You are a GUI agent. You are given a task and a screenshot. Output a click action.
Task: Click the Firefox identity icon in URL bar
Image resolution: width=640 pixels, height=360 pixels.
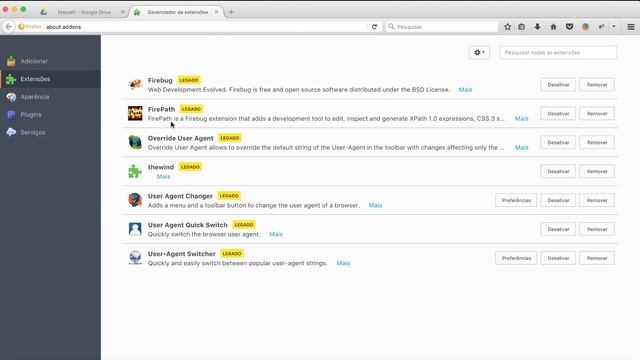coord(22,27)
